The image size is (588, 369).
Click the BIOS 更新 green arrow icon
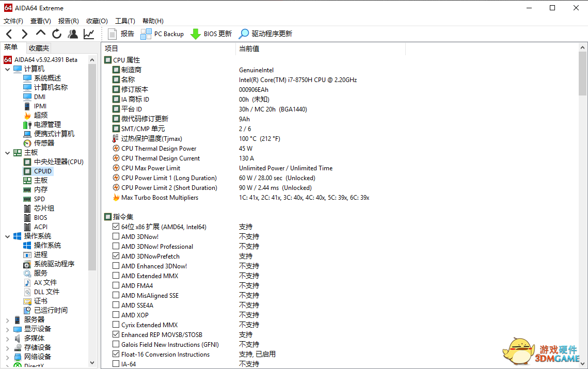pyautogui.click(x=195, y=34)
